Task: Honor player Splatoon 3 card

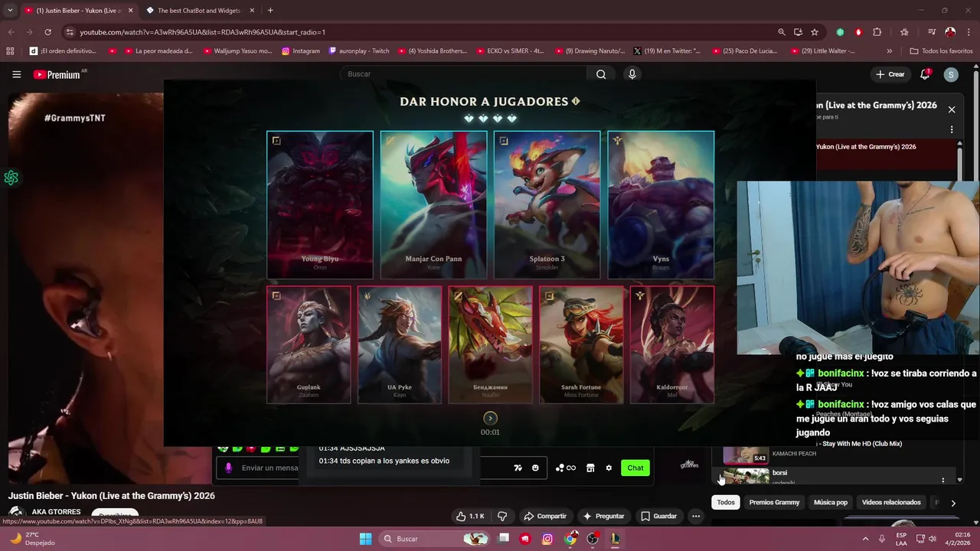Action: [x=547, y=204]
